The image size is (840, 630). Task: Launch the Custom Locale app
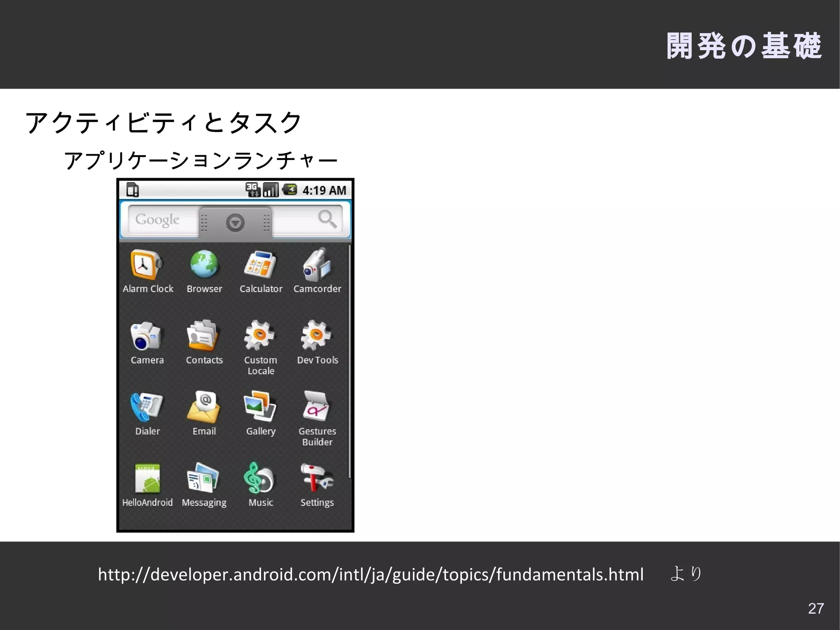[260, 348]
